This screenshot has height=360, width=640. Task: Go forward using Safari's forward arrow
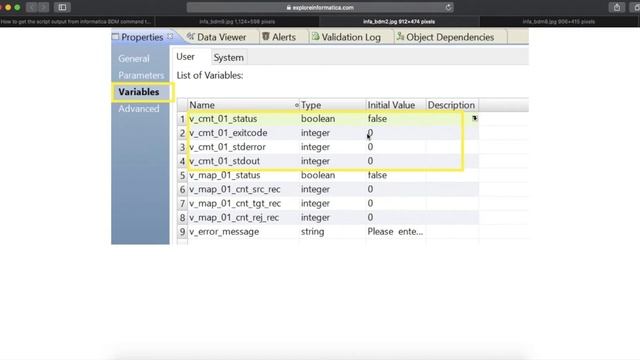(43, 7)
